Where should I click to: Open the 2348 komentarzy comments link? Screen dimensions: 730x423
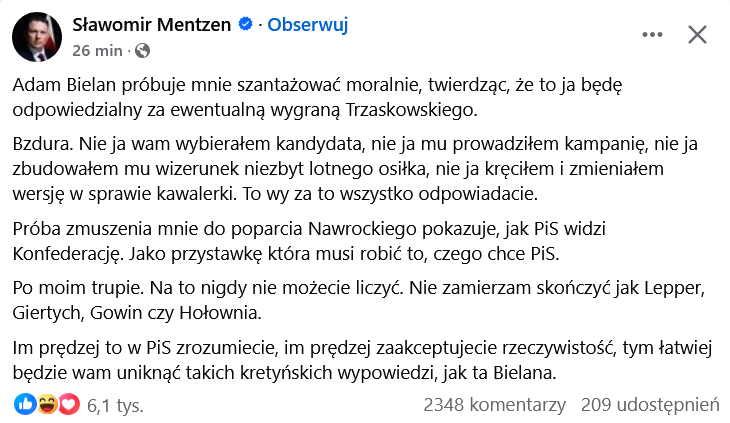click(495, 405)
